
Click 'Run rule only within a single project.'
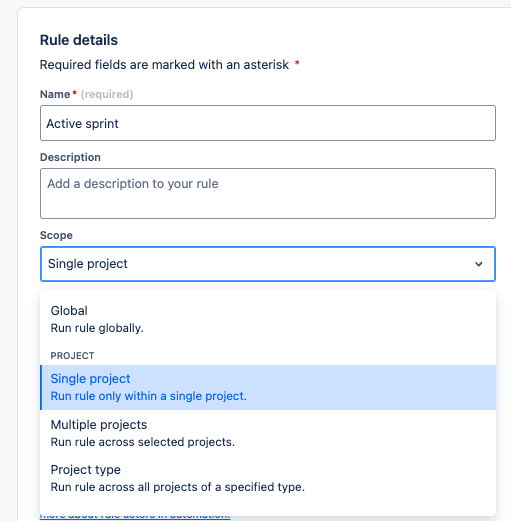click(x=148, y=396)
